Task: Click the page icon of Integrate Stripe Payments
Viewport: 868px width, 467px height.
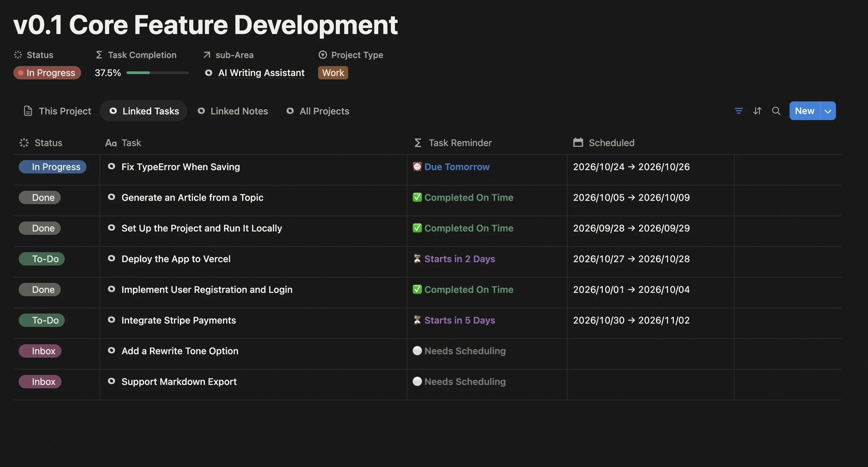Action: click(x=112, y=320)
